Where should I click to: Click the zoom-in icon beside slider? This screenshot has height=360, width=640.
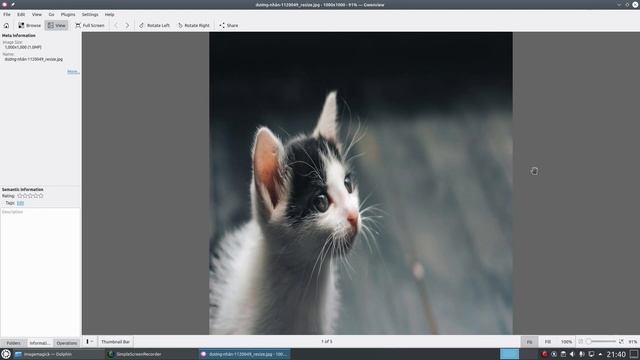[x=621, y=342]
